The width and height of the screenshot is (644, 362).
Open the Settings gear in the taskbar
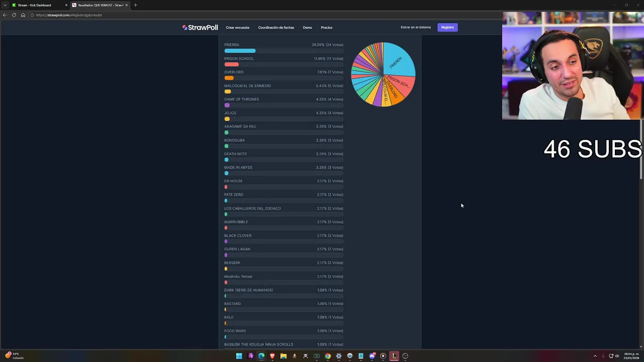[339, 356]
